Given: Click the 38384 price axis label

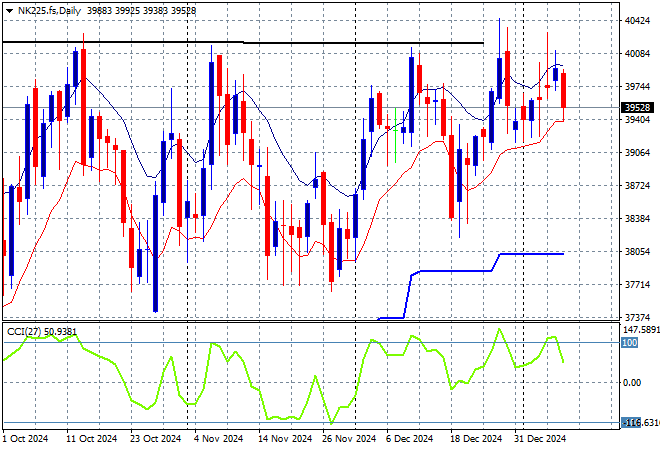Looking at the screenshot, I should [x=637, y=218].
